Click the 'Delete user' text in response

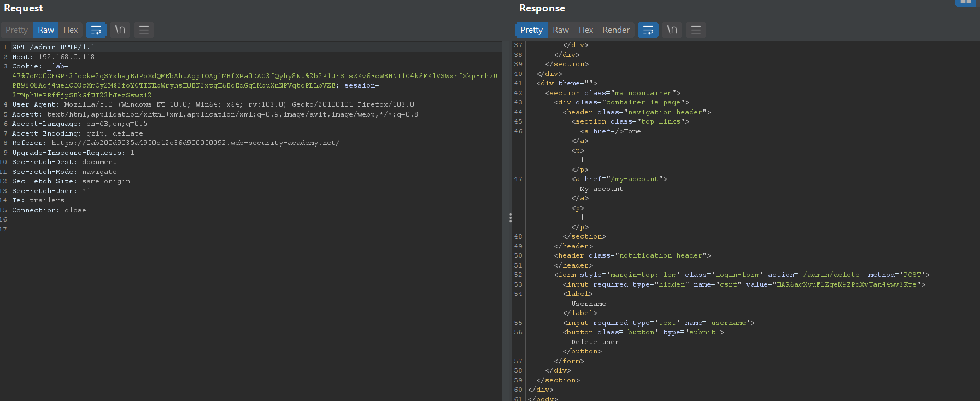click(x=595, y=342)
